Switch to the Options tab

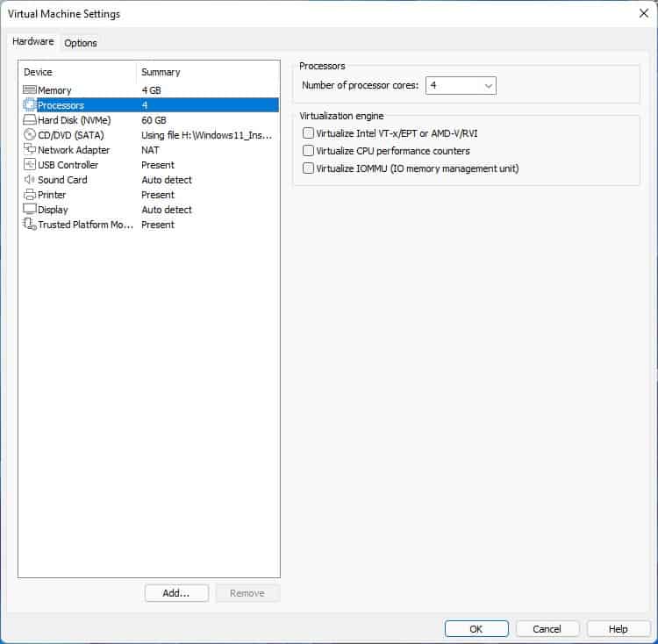(x=80, y=43)
